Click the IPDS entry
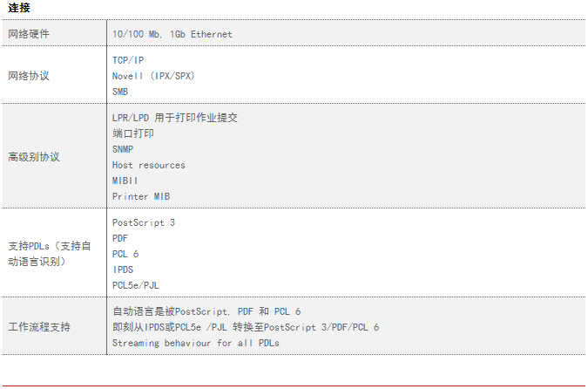This screenshot has height=389, width=588. click(123, 270)
